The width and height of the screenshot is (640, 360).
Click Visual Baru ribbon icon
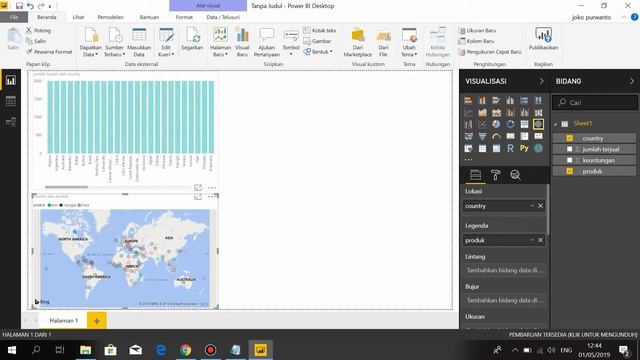coord(242,42)
